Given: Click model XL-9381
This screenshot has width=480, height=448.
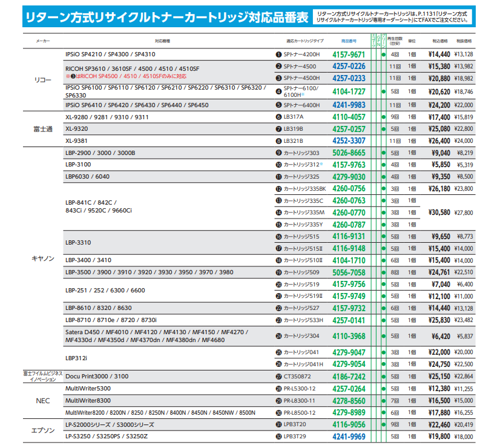Looking at the screenshot, I should tap(76, 141).
